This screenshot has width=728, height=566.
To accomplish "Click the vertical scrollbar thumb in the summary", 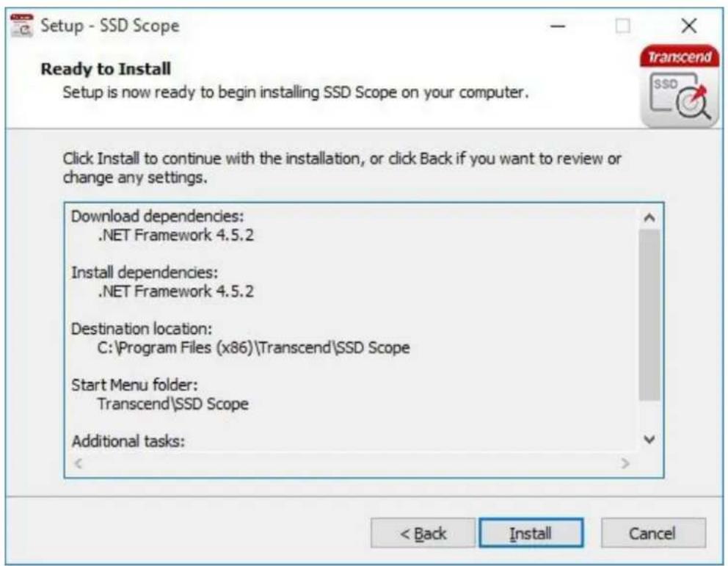I will [x=649, y=314].
